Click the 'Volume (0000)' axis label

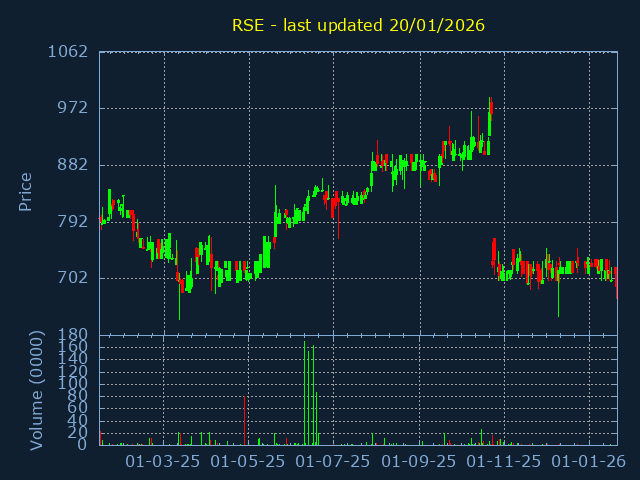[37, 389]
